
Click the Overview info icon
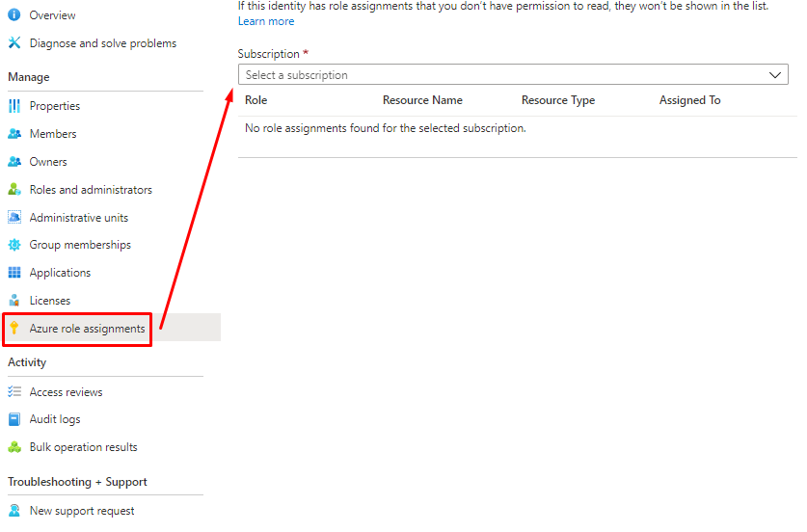point(14,15)
